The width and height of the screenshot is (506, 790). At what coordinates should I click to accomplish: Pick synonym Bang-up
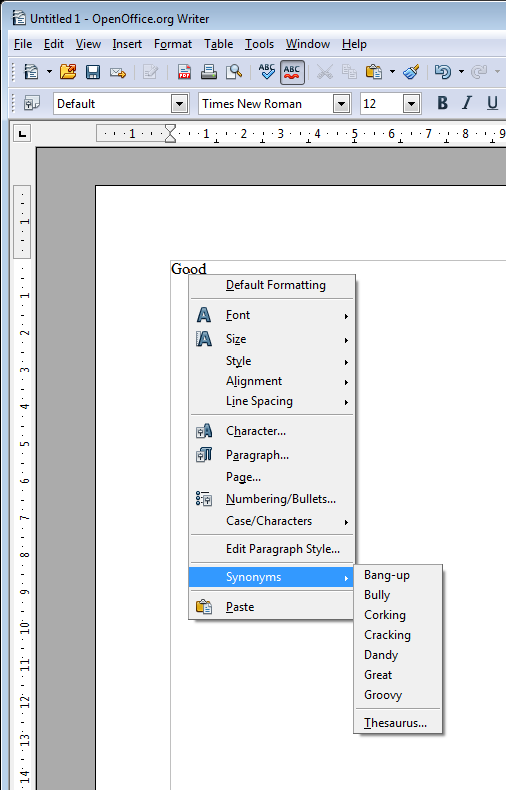coord(398,575)
